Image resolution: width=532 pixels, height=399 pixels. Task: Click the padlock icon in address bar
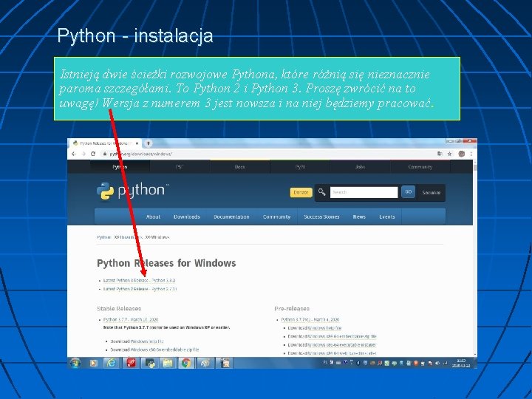(104, 154)
